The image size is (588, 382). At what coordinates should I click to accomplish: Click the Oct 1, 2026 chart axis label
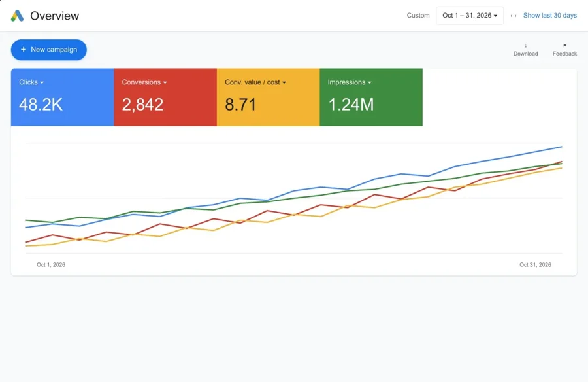point(51,264)
